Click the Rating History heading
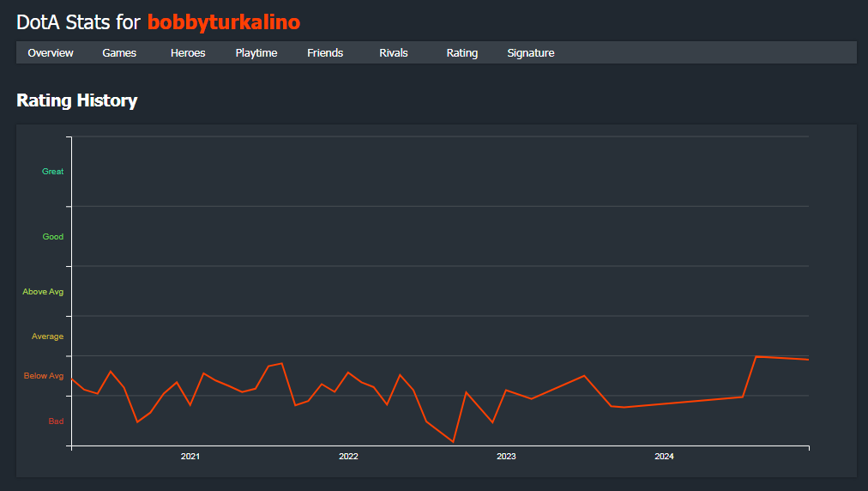This screenshot has height=491, width=868. 77,100
